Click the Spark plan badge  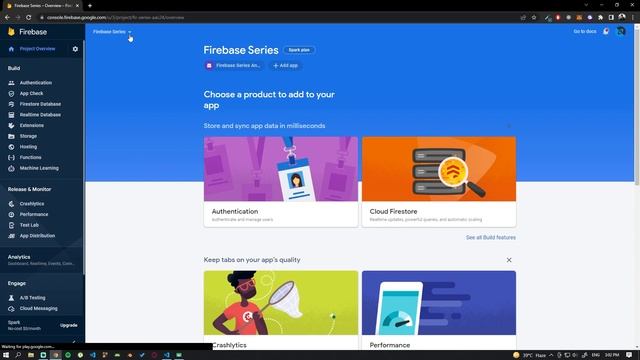pos(299,50)
